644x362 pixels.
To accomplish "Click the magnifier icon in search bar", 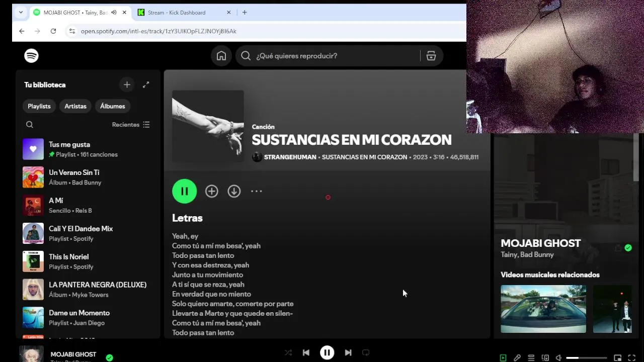I will (246, 56).
